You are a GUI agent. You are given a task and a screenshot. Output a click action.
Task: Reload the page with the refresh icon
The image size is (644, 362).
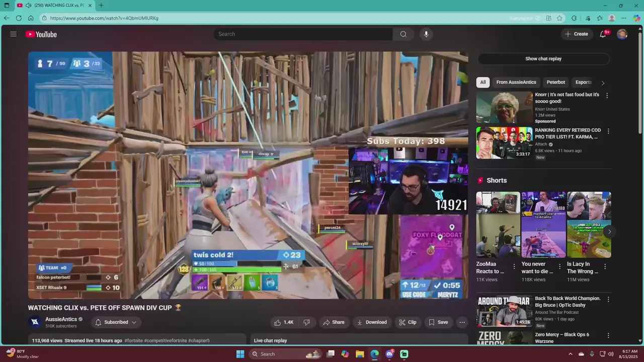click(x=19, y=18)
